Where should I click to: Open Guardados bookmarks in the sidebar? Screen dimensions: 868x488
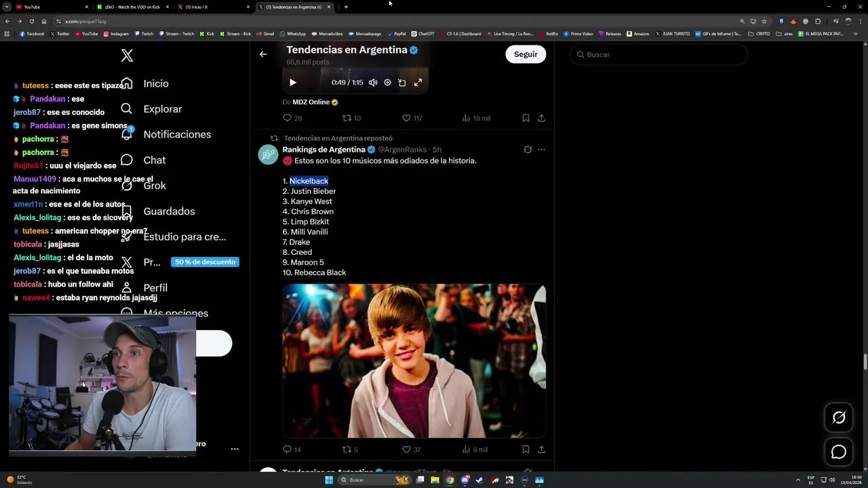[x=157, y=211]
